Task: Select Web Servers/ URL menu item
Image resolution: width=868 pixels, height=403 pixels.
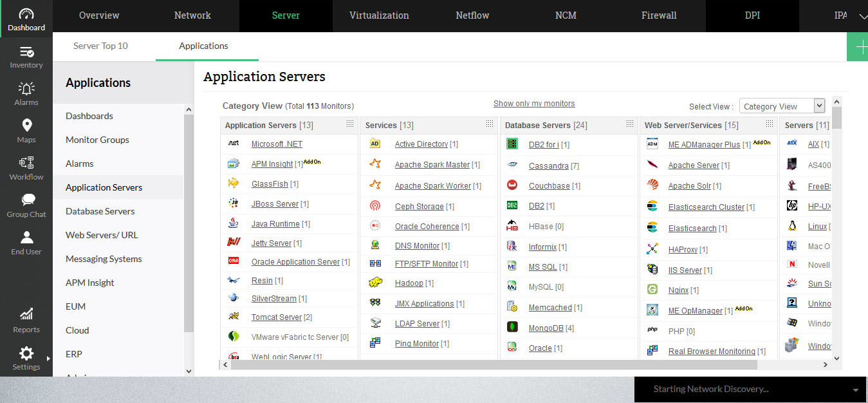Action: click(102, 235)
